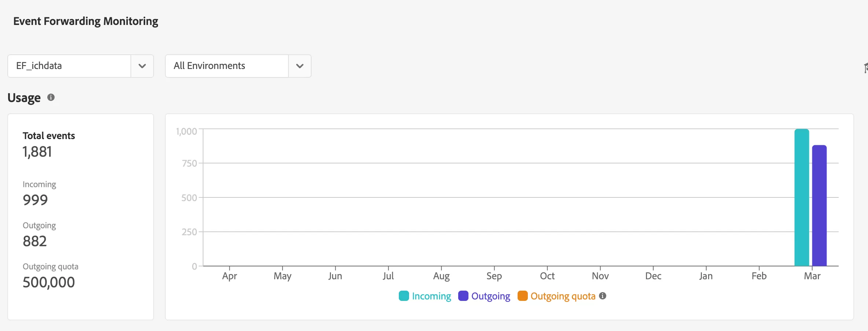This screenshot has height=331, width=868.
Task: Toggle the Incoming legend teal swatch
Action: point(404,296)
